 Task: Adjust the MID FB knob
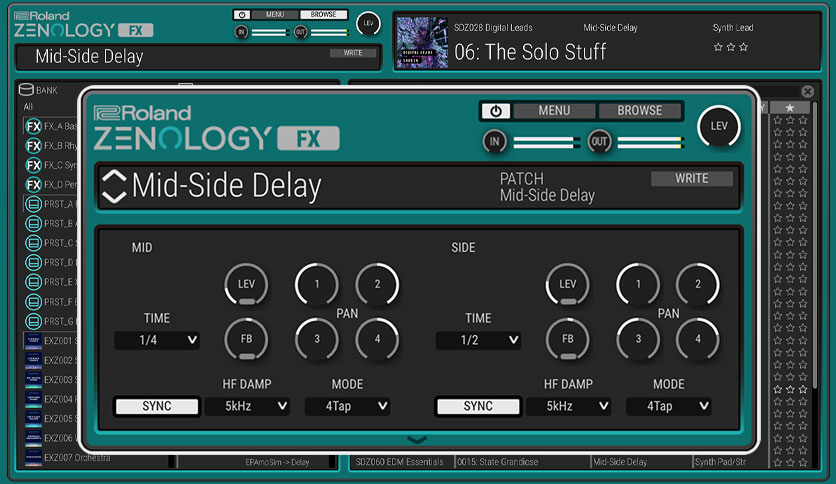tap(246, 339)
